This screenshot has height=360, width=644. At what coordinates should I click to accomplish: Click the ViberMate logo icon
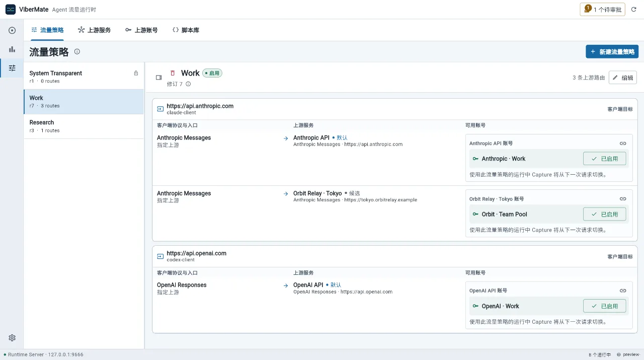tap(11, 10)
